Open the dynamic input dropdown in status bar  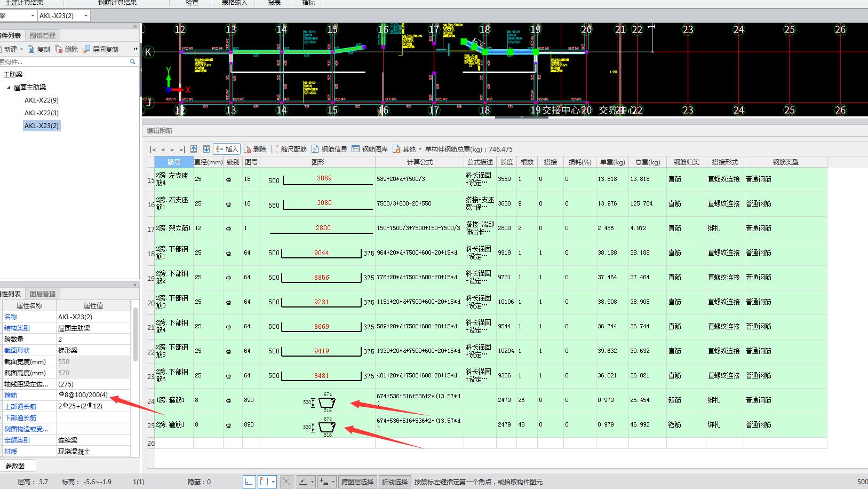click(x=333, y=482)
